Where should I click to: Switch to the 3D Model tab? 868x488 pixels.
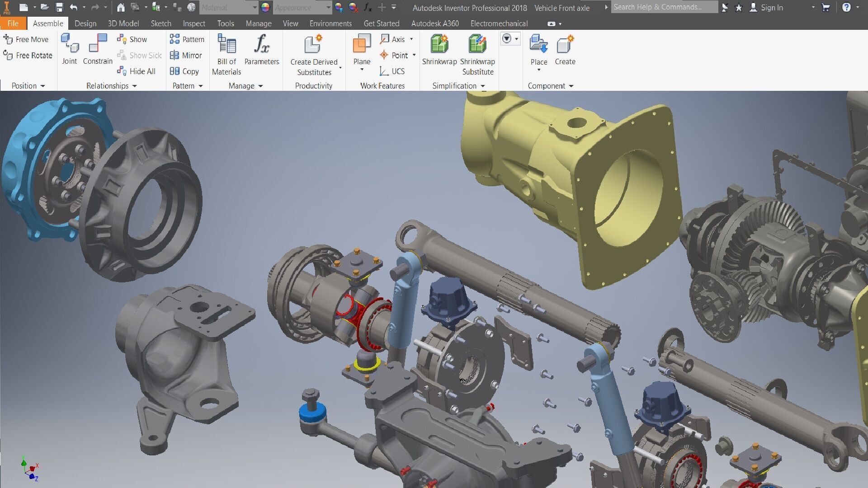(123, 23)
